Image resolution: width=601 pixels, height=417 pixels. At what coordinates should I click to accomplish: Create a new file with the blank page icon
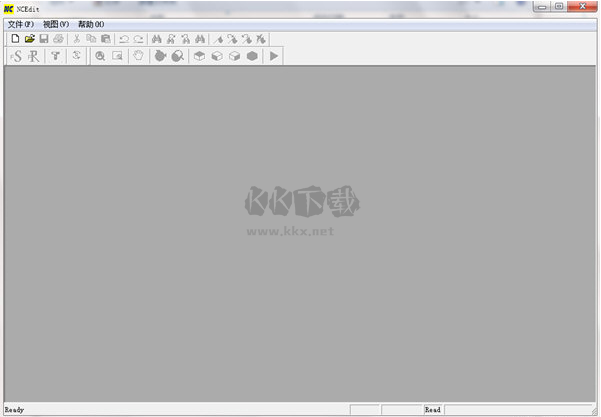[x=15, y=39]
